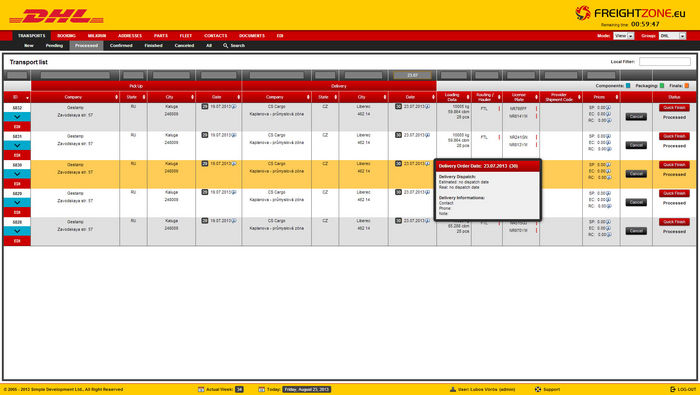Open the Group dropdown showing DHL

tap(672, 36)
